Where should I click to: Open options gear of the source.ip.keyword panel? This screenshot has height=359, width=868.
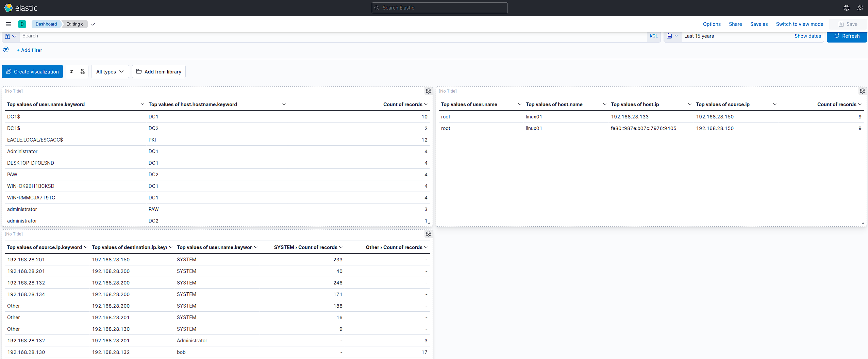pos(429,234)
